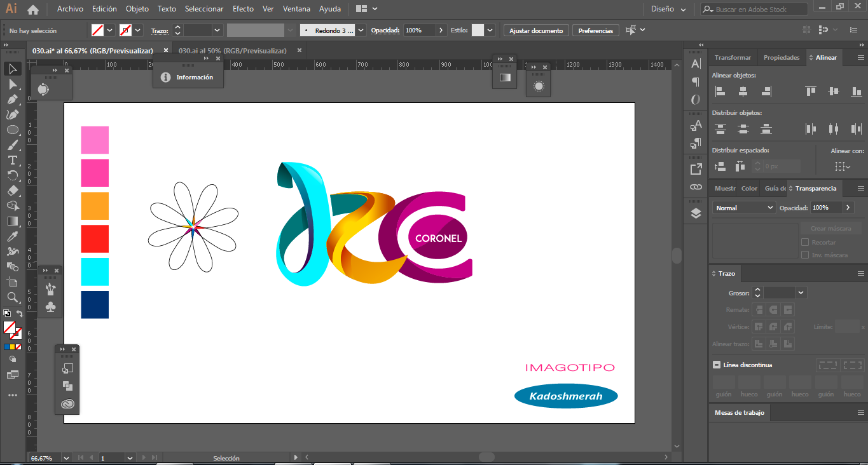Switch to the Propiedades tab
Viewport: 868px width, 465px height.
[782, 57]
